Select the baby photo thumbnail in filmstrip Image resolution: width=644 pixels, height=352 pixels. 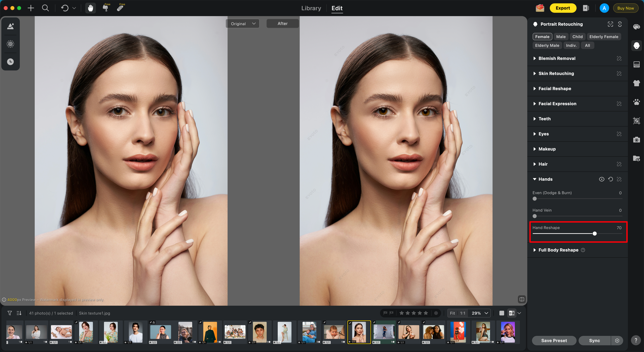coord(61,332)
